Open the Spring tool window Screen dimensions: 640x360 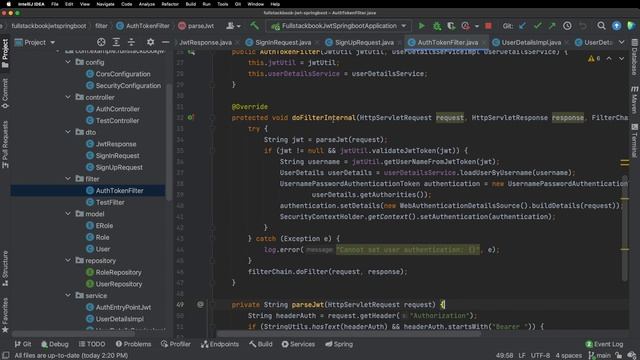pyautogui.click(x=339, y=344)
